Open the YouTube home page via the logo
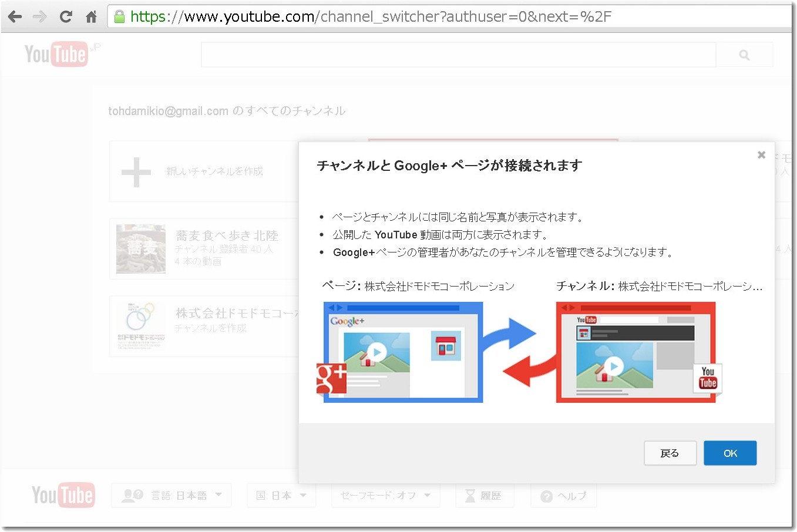 (56, 54)
